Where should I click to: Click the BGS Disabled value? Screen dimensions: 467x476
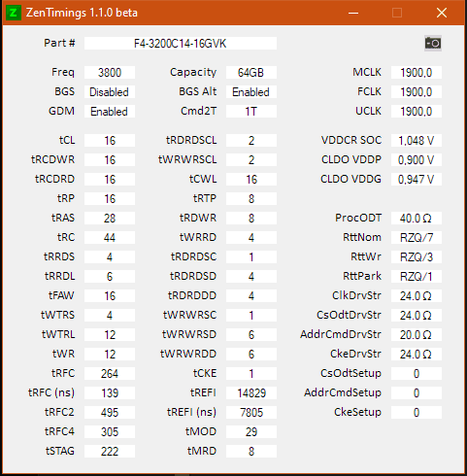(110, 91)
